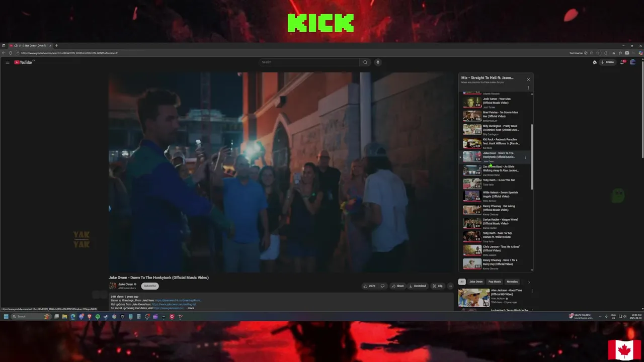Reload the page with refresh icon
Viewport: 644px width, 362px height.
[11, 53]
